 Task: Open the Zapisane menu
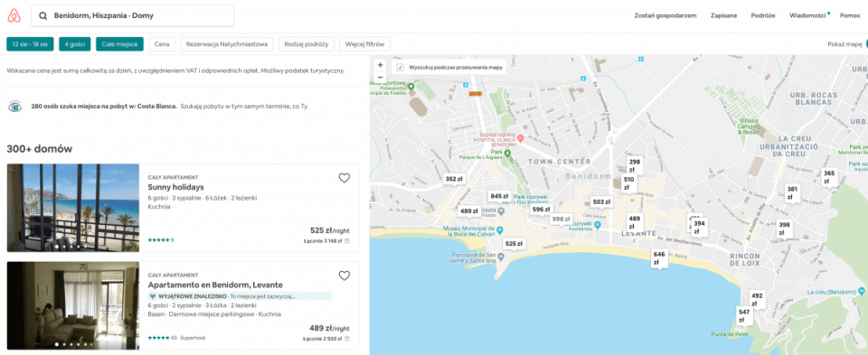click(x=723, y=15)
